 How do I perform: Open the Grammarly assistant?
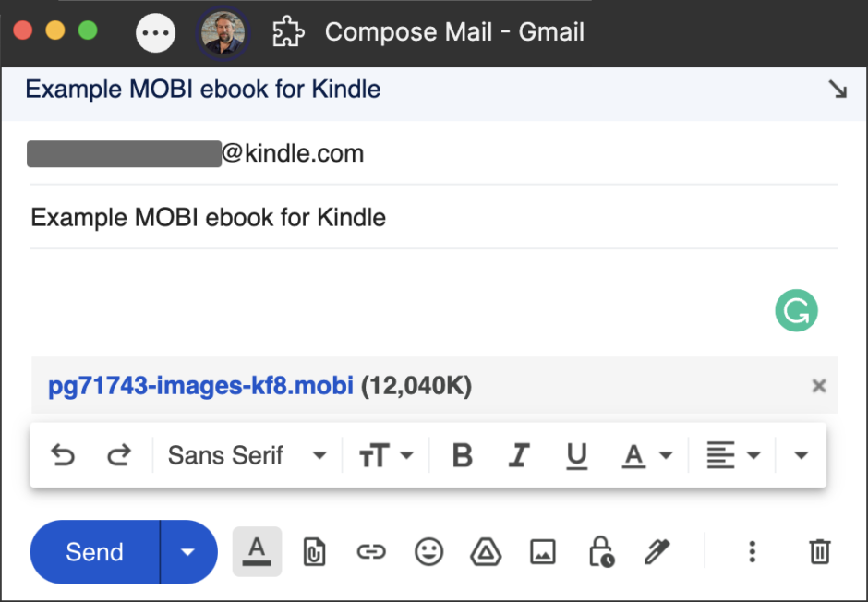796,311
